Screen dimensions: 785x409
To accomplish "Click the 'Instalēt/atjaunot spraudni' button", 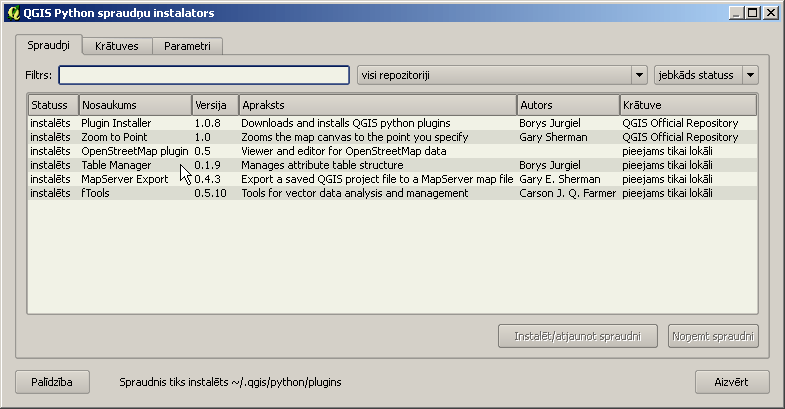I will [578, 336].
